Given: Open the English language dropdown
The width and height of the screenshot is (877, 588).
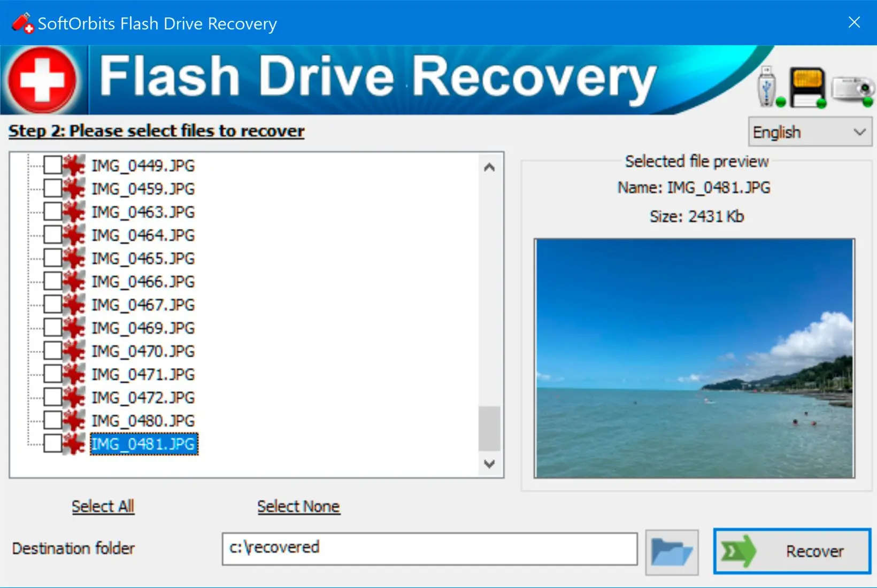Looking at the screenshot, I should coord(810,132).
